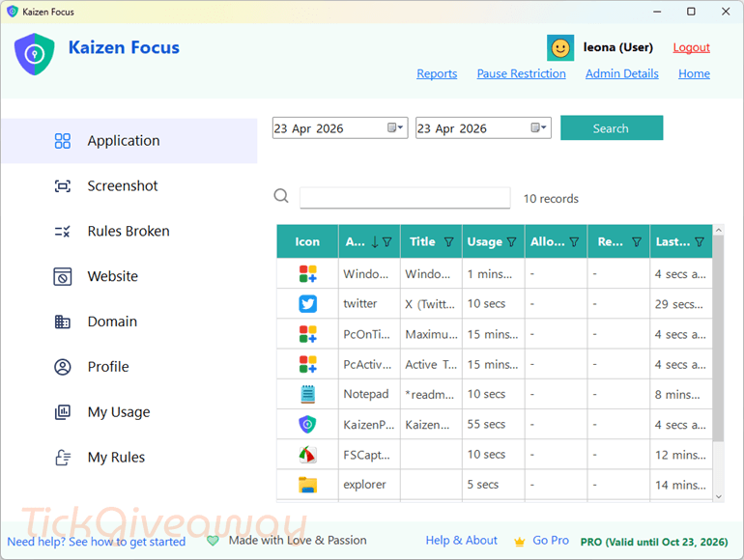Click the PcActiv... row app icon
The image size is (744, 560).
307,364
